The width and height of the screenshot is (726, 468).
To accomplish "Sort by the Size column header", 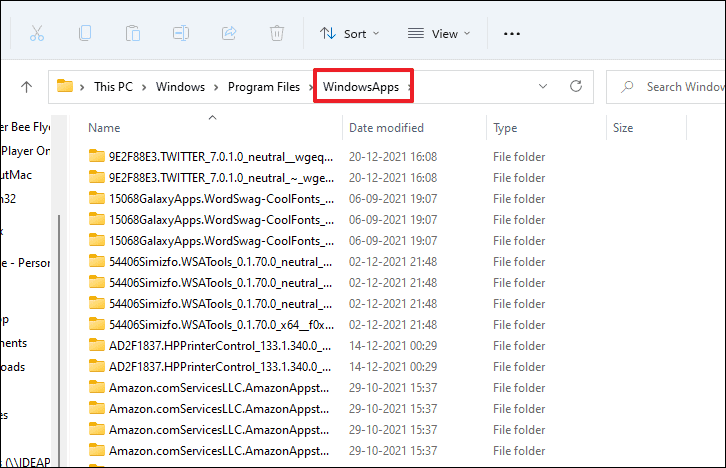I will 623,128.
